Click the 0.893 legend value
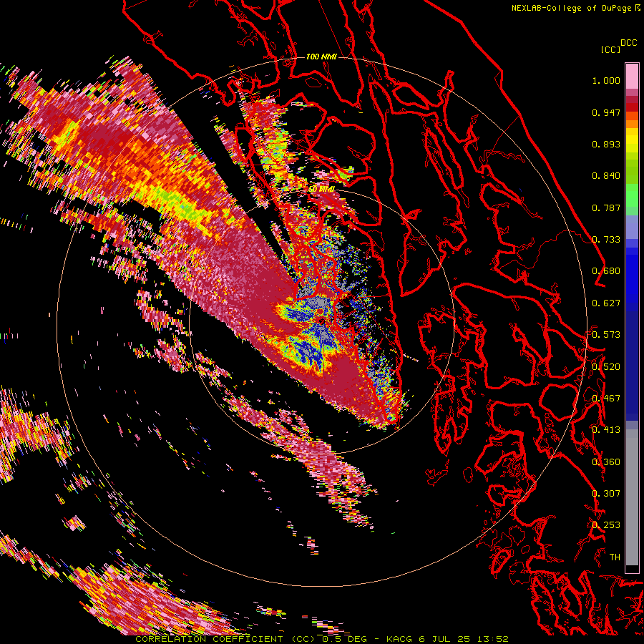Screen dimensions: 644x644 [606, 144]
